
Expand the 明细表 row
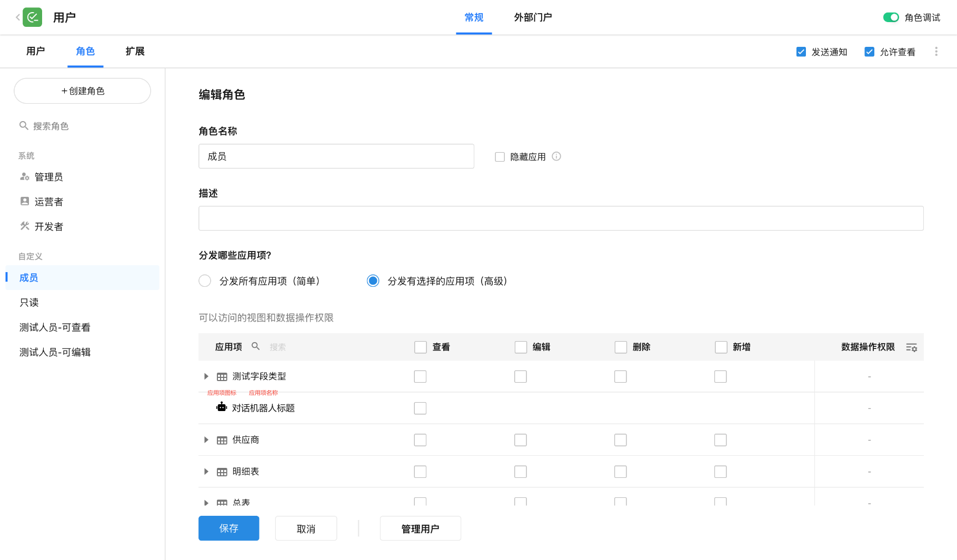tap(206, 472)
